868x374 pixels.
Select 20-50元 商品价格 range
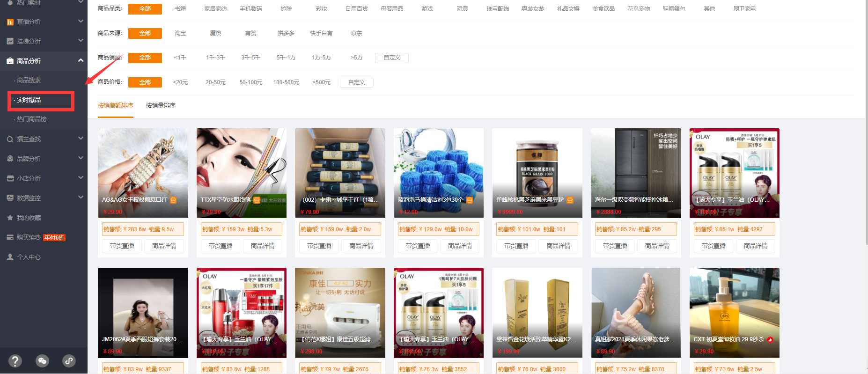coord(215,82)
